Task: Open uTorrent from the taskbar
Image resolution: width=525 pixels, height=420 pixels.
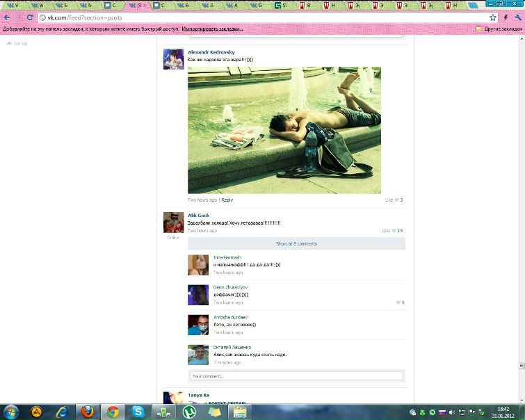Action: tap(189, 412)
